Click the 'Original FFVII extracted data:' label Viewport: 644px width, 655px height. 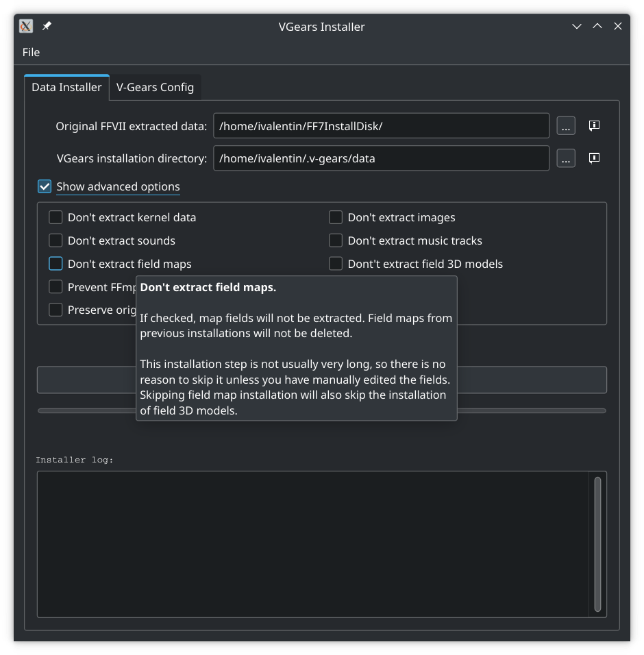[x=131, y=126]
